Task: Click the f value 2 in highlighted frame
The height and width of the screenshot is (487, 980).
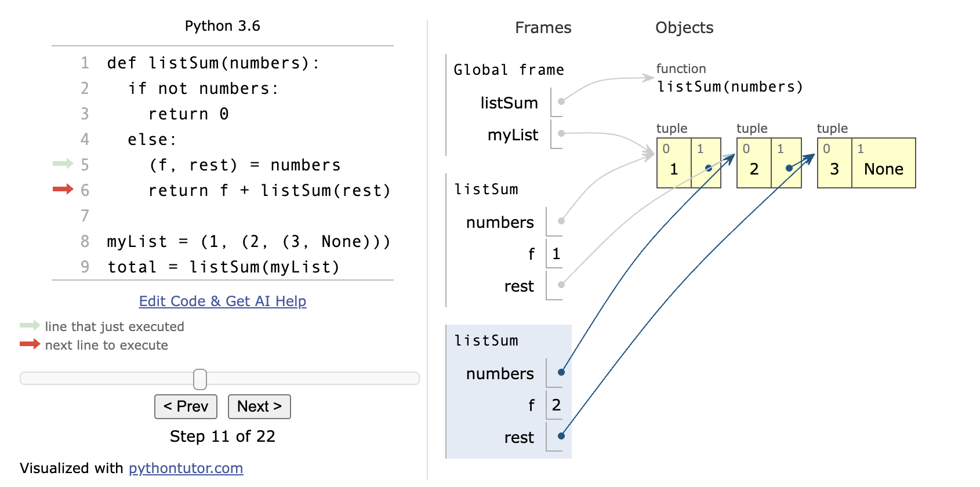Action: pyautogui.click(x=556, y=405)
